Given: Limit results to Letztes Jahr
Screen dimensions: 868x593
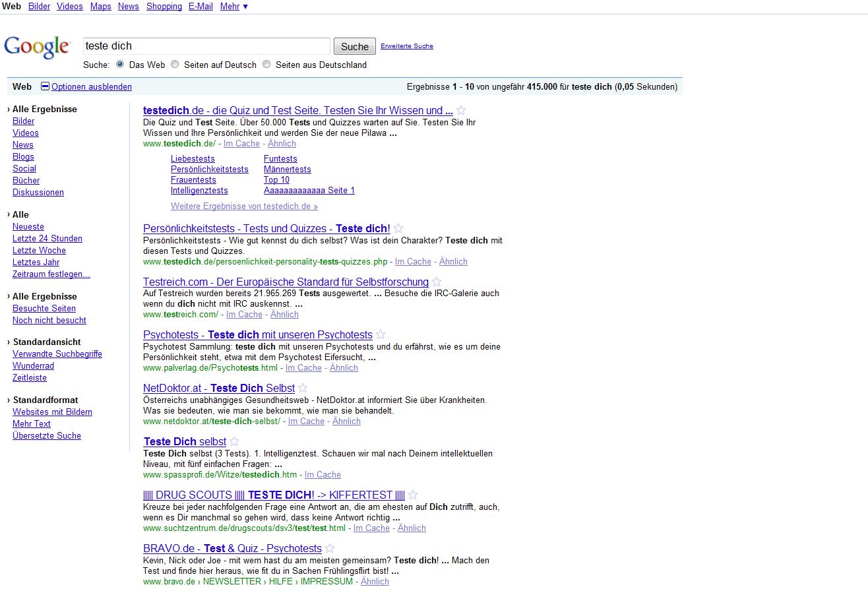Looking at the screenshot, I should tap(36, 262).
